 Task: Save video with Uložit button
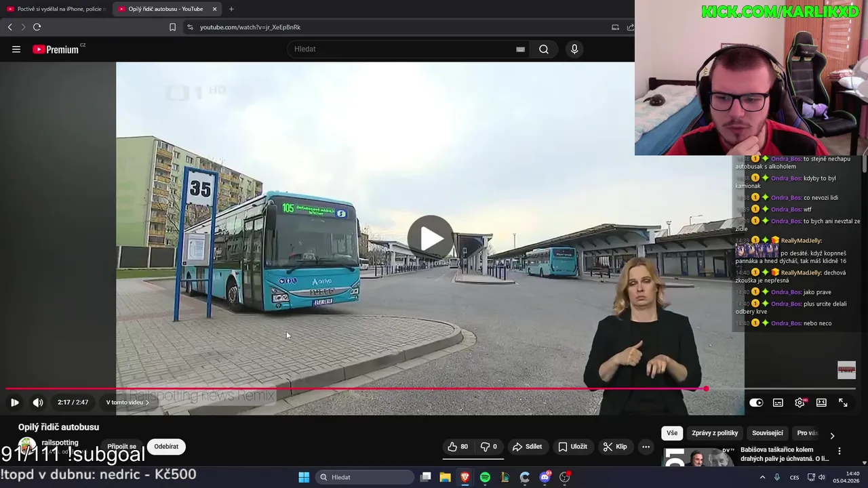click(x=572, y=447)
